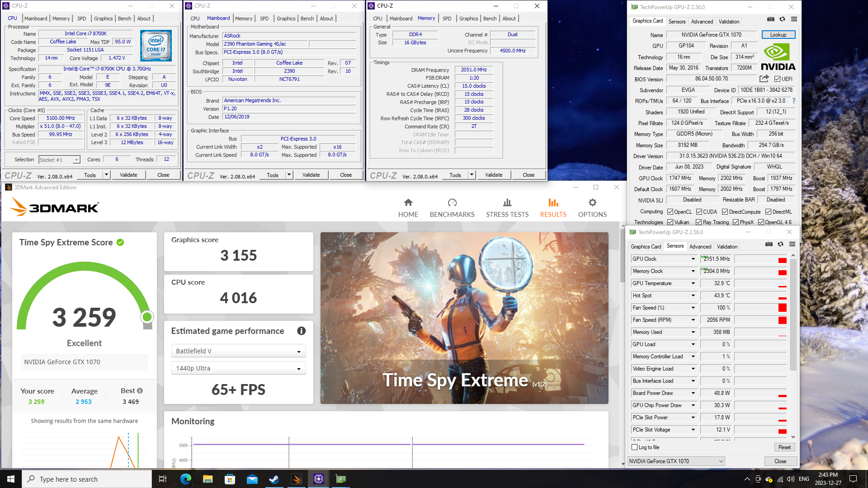Viewport: 868px width, 488px height.
Task: Open File Explorer from taskbar
Action: (208, 479)
